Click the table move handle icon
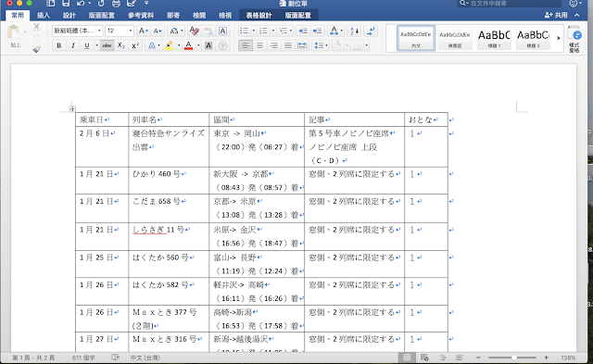The width and height of the screenshot is (593, 364). [72, 109]
